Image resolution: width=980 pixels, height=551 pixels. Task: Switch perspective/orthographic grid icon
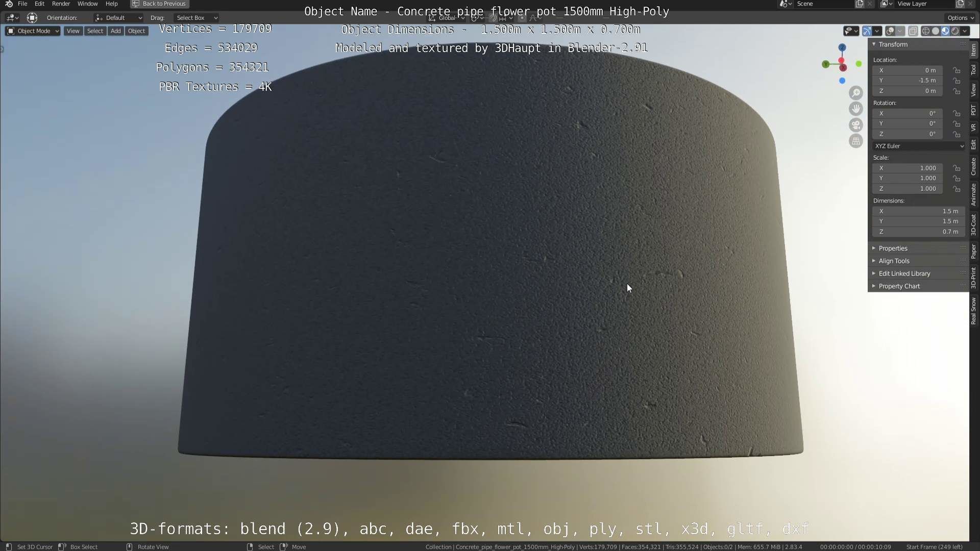click(856, 141)
